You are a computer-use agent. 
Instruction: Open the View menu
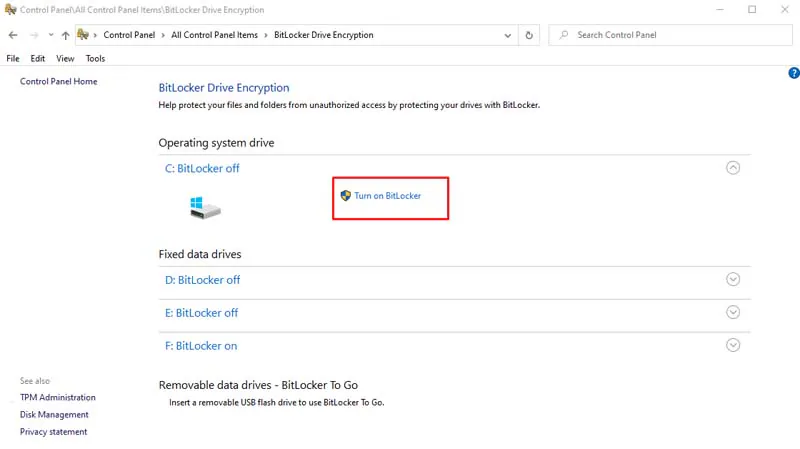coord(65,59)
